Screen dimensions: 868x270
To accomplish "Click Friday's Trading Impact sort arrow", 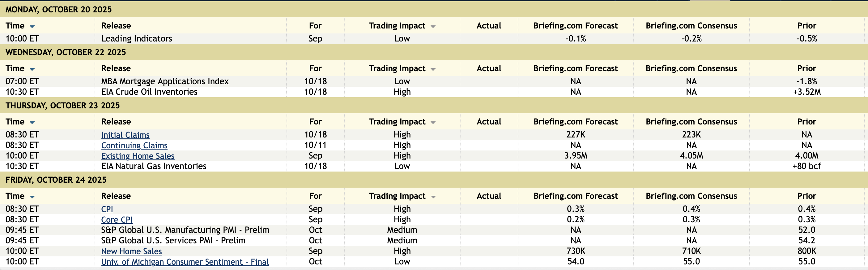I will [433, 197].
